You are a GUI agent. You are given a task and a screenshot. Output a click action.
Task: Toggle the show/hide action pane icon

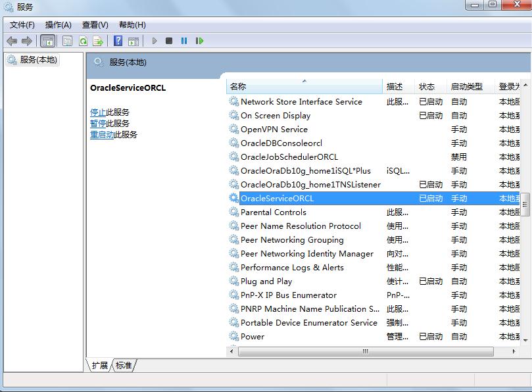coord(133,41)
